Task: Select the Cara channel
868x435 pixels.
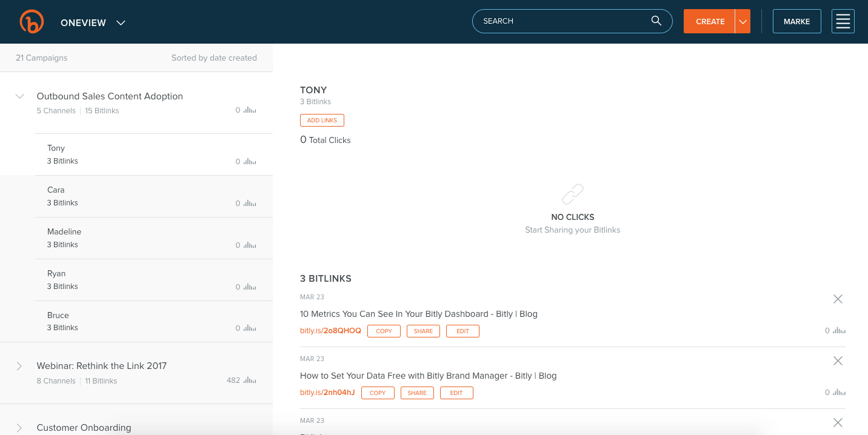Action: [154, 196]
